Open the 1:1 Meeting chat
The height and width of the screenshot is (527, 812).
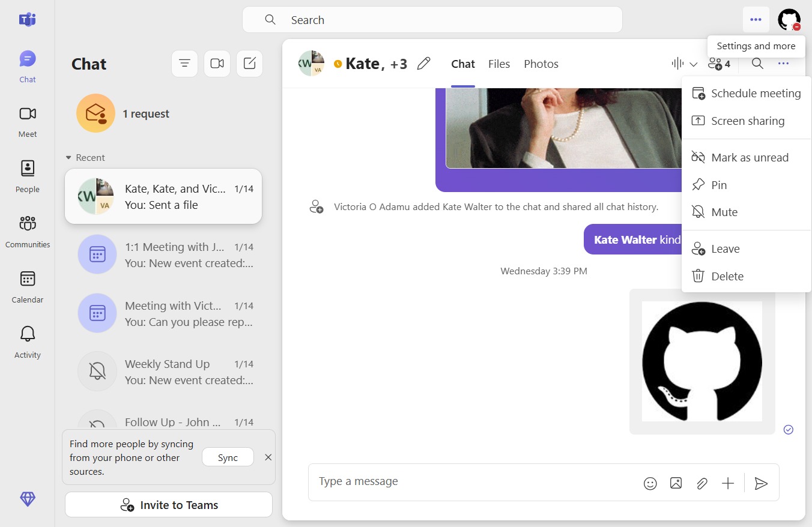pos(163,254)
